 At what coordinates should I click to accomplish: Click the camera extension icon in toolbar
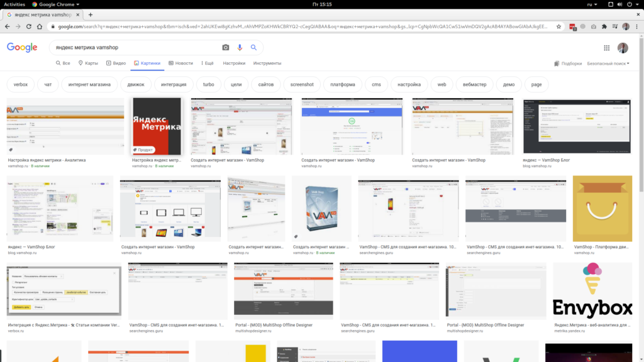[x=594, y=26]
